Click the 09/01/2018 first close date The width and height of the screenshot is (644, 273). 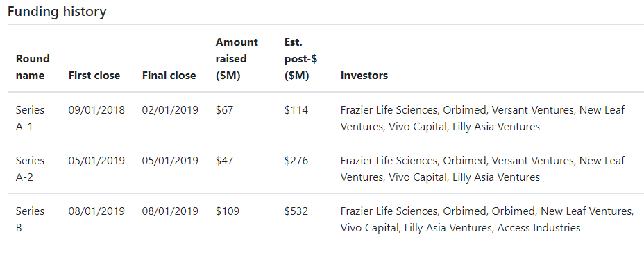coord(96,110)
